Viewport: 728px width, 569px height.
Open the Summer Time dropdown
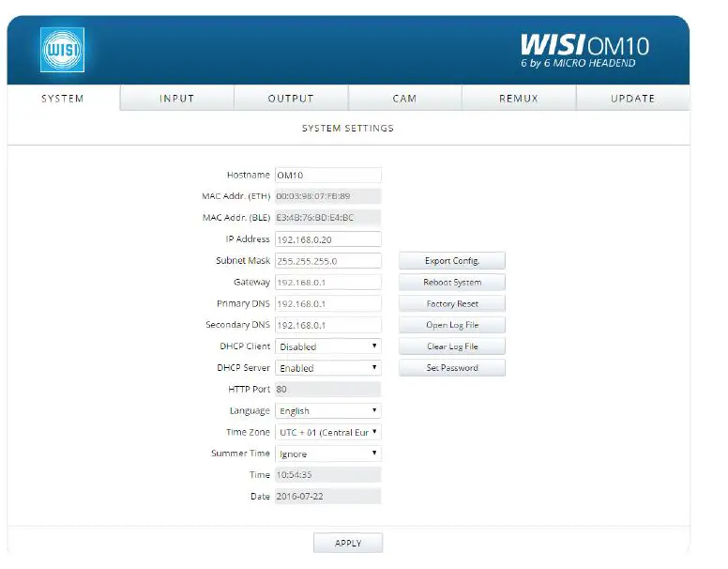[x=328, y=454]
